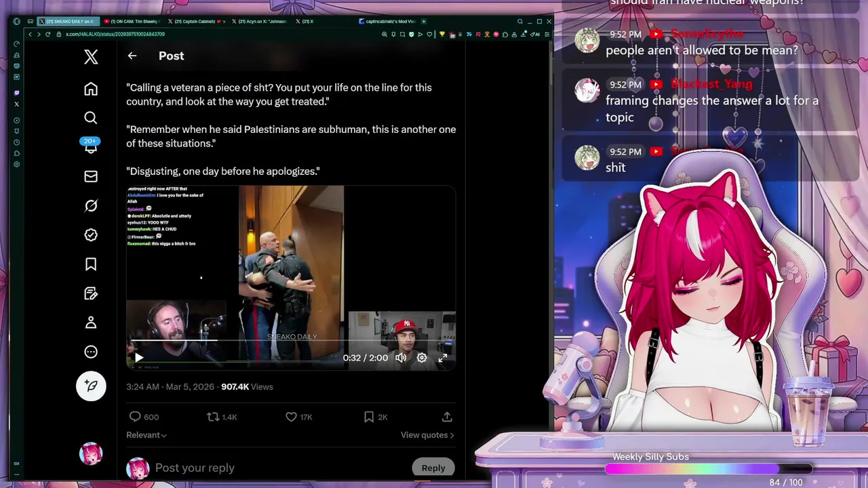The height and width of the screenshot is (488, 868).
Task: Open the Verified badge icon in the sidebar
Action: pos(91,235)
